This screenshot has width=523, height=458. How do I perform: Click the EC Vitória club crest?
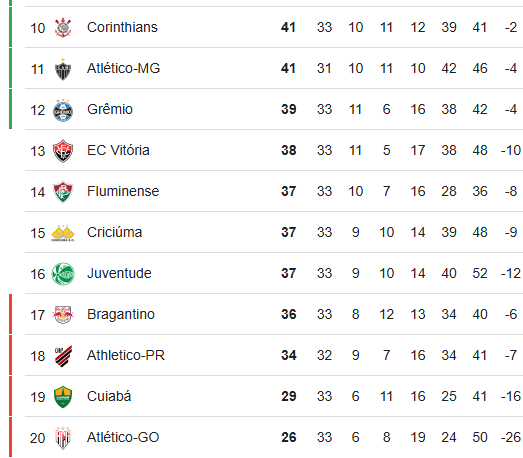(x=63, y=151)
